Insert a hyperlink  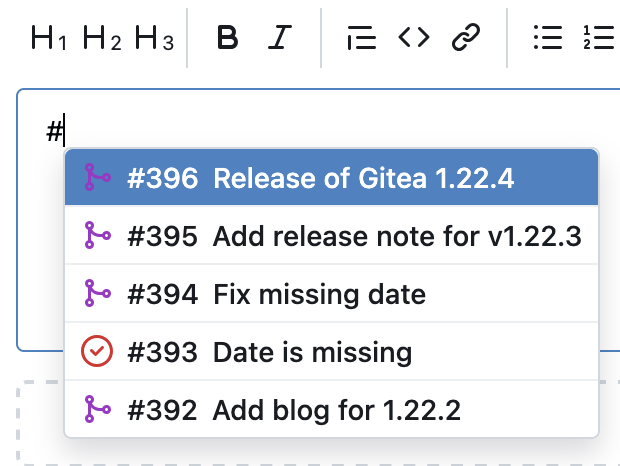(x=466, y=38)
